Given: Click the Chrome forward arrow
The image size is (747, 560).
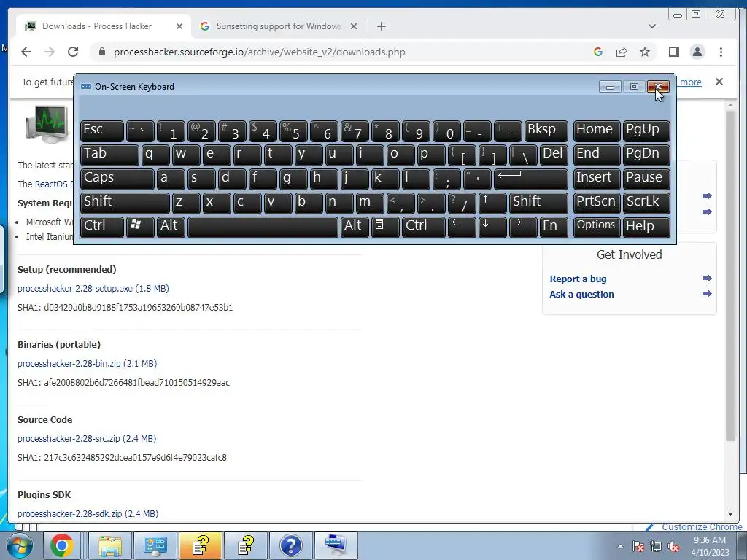Looking at the screenshot, I should [x=50, y=52].
